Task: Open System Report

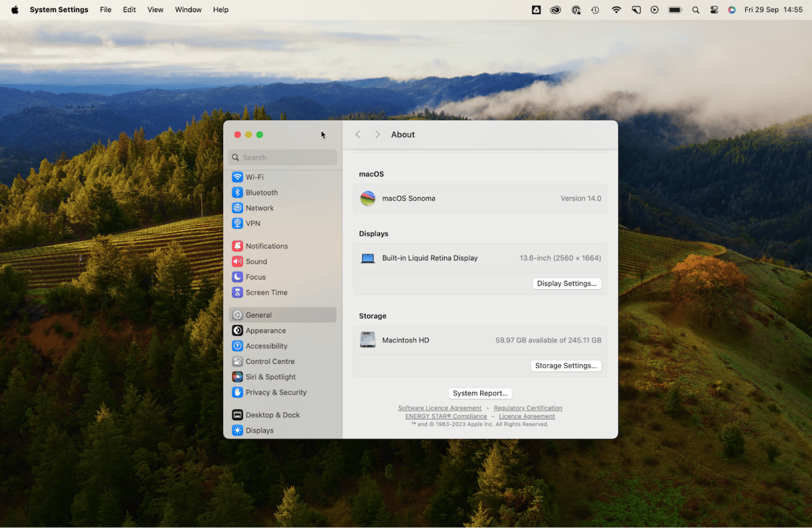Action: [x=479, y=393]
